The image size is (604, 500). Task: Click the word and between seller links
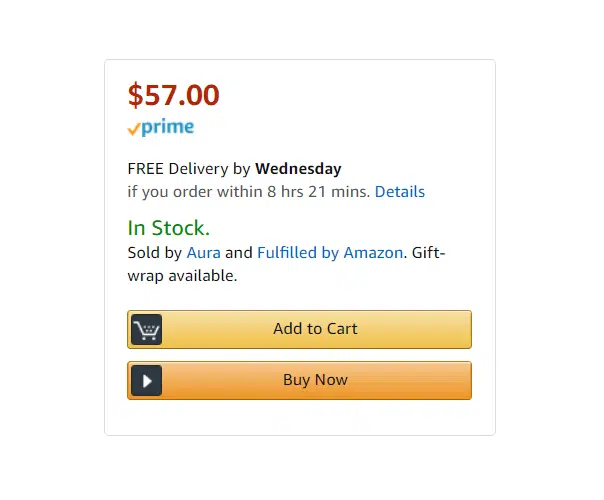pos(239,253)
